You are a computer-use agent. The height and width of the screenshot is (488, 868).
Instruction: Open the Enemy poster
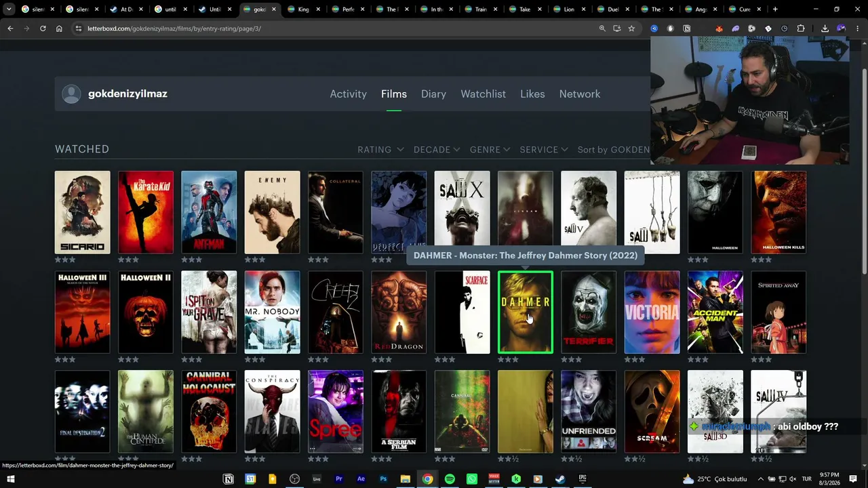point(272,213)
